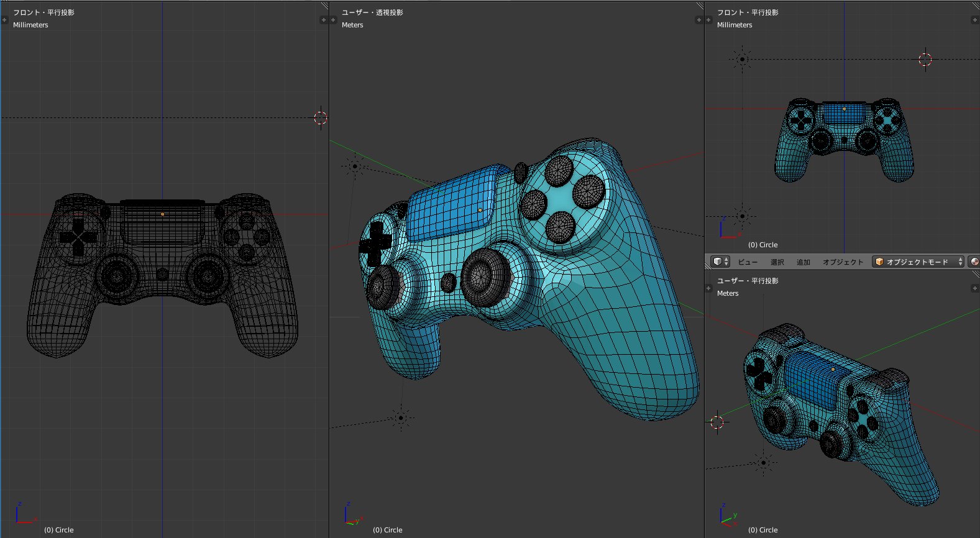Expand the properties region of the bottom-right user viewport
Viewport: 980px width, 538px height.
(974, 288)
